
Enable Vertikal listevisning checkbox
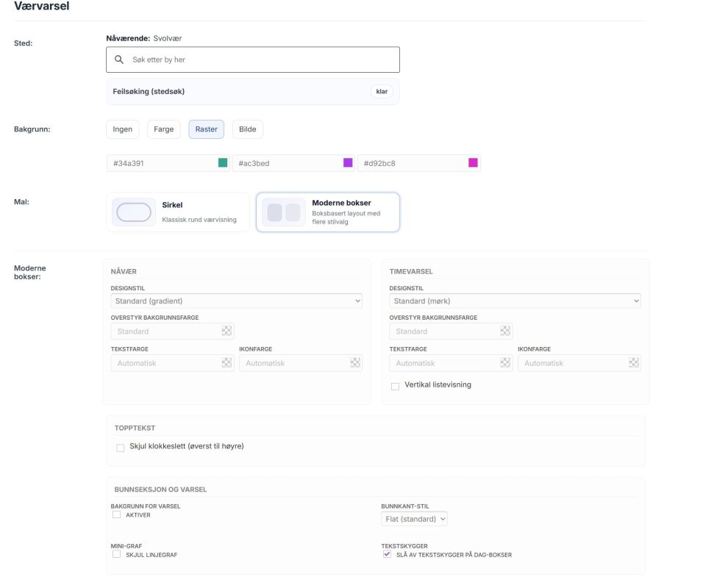tap(395, 387)
